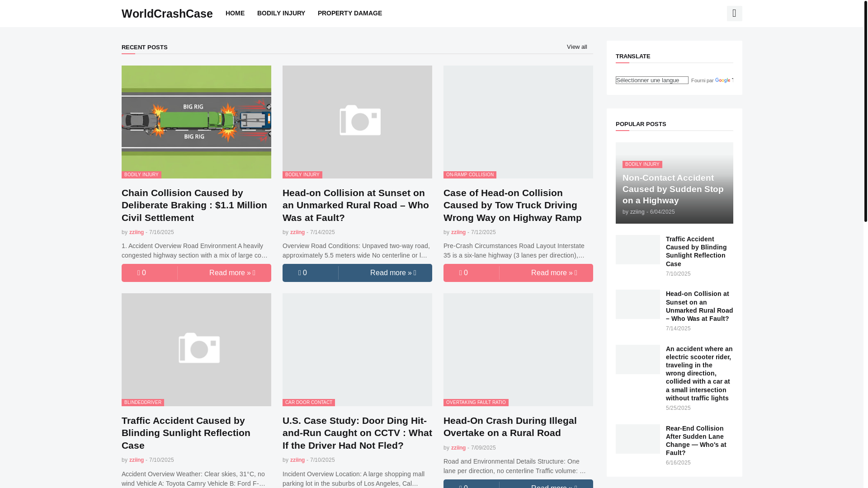868x488 pixels.
Task: Open sidebar Sunset Unmarked Rural Road link
Action: point(699,306)
